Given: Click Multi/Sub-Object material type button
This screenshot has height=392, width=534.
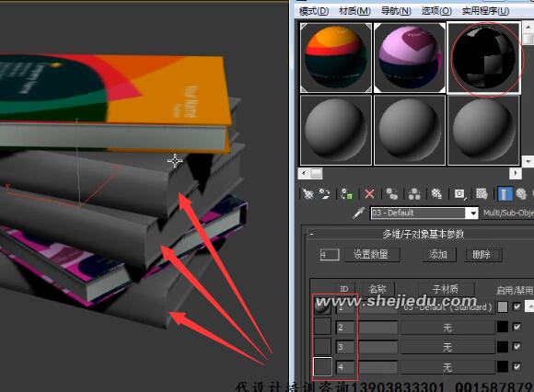Looking at the screenshot, I should 508,213.
